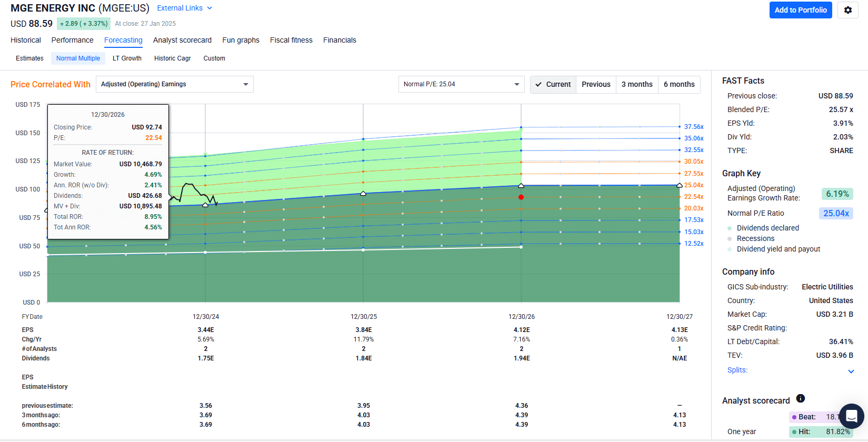Expand the Splits section chevron
Image resolution: width=868 pixels, height=442 pixels.
[x=851, y=371]
